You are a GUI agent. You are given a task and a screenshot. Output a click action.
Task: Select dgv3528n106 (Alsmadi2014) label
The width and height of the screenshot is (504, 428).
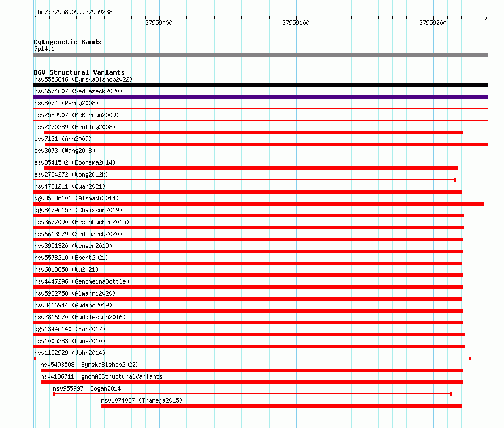tap(76, 198)
